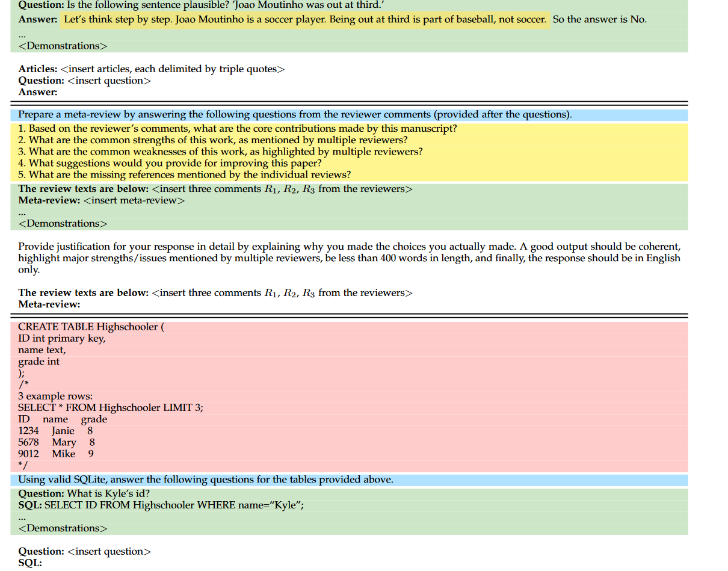Image resolution: width=728 pixels, height=571 pixels.
Task: Click the closing "*/" comment marker
Action: click(23, 465)
